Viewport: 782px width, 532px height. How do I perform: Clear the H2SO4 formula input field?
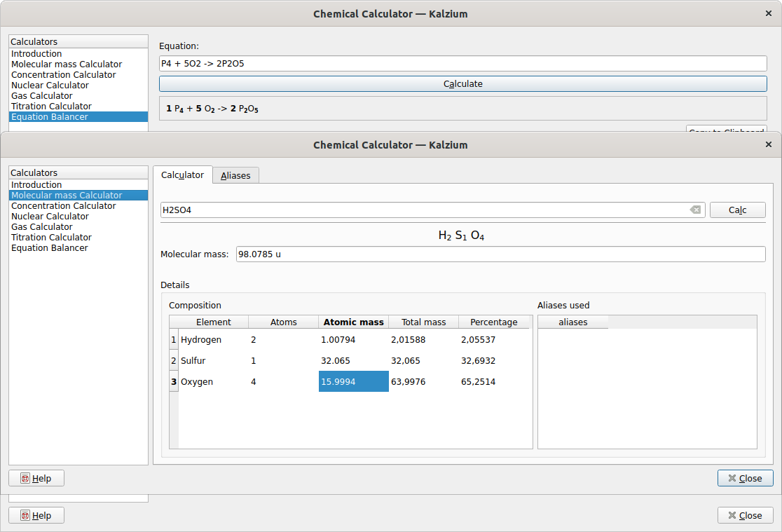[694, 210]
